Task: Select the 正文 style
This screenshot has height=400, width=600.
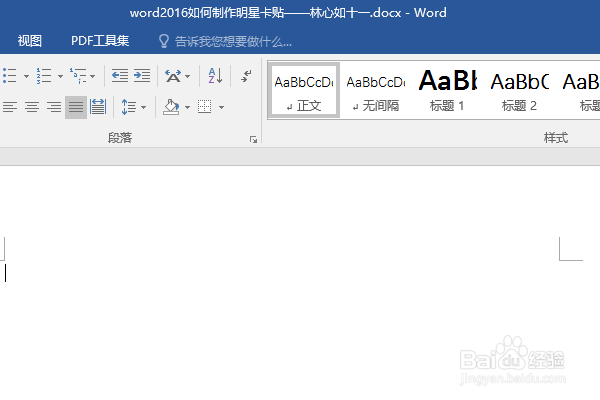Action: 304,90
